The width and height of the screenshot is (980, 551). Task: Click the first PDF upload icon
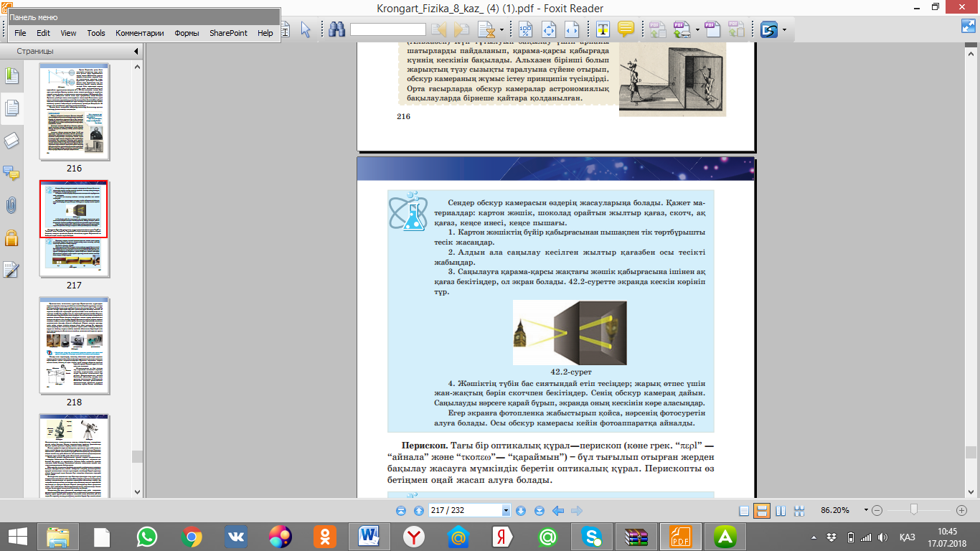point(656,29)
